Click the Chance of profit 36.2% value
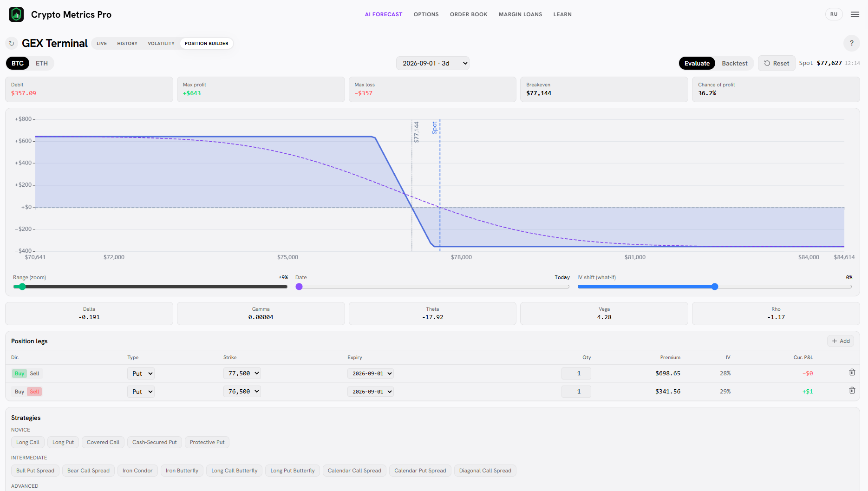 tap(707, 93)
